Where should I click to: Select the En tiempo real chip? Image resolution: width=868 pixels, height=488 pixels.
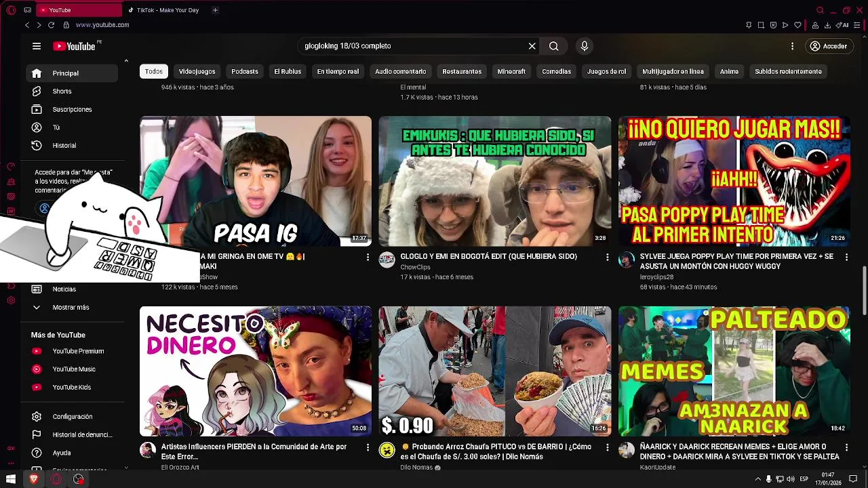[338, 71]
